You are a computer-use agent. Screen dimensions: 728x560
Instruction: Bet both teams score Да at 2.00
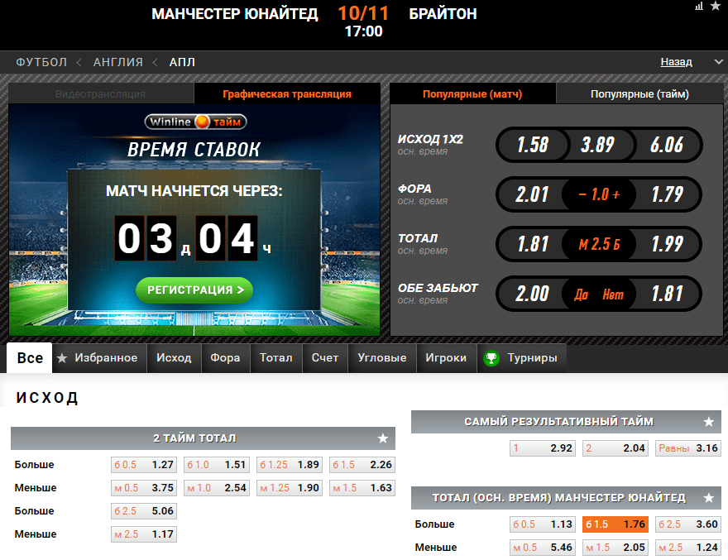coord(532,294)
